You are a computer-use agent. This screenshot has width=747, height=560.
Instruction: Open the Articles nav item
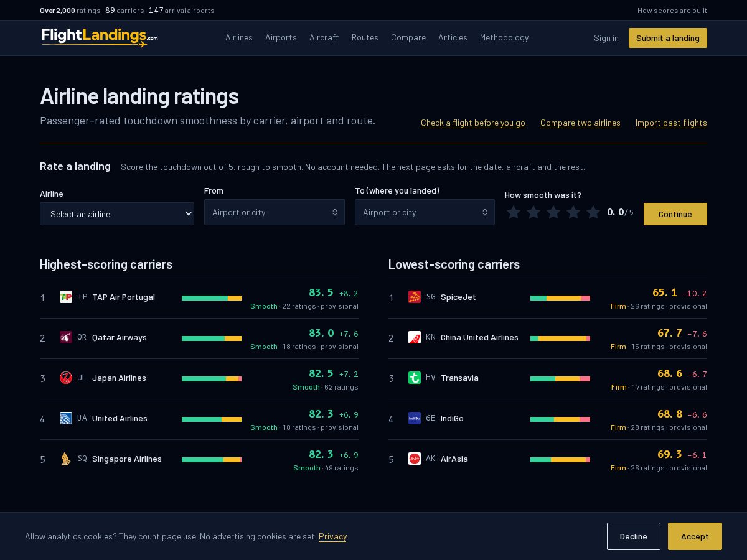[x=453, y=38]
